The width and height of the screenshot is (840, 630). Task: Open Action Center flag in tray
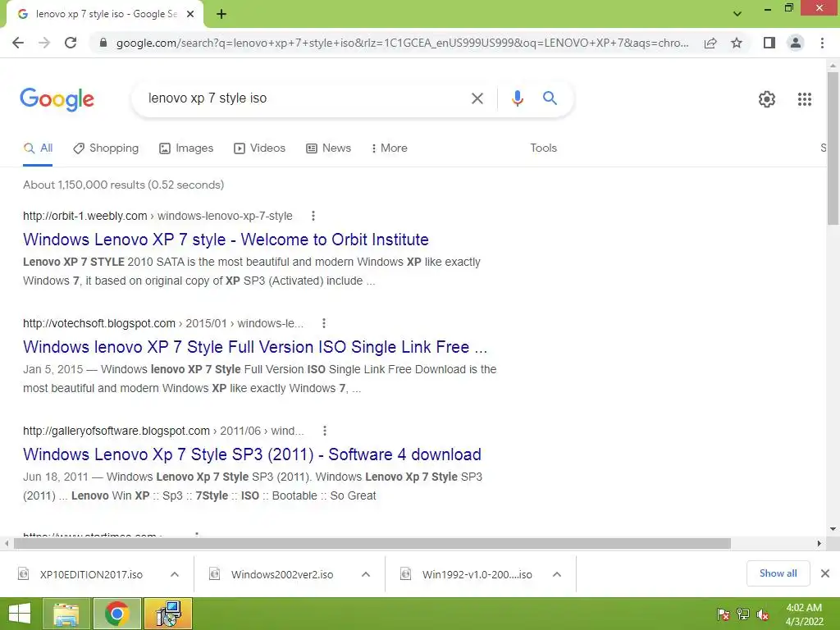click(x=723, y=614)
